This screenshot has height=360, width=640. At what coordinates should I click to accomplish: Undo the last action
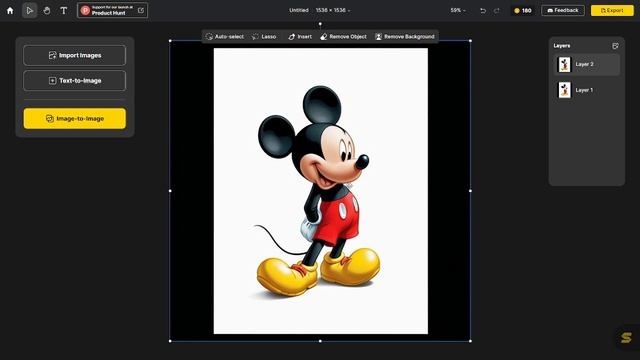(x=483, y=11)
